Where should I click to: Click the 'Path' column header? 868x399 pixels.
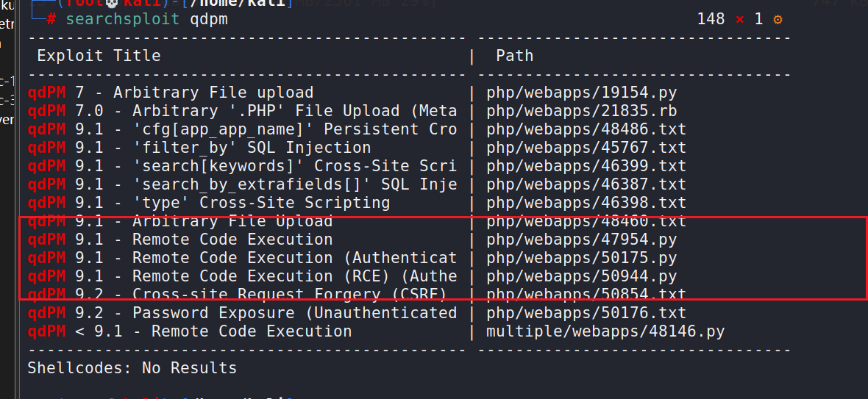(x=514, y=56)
